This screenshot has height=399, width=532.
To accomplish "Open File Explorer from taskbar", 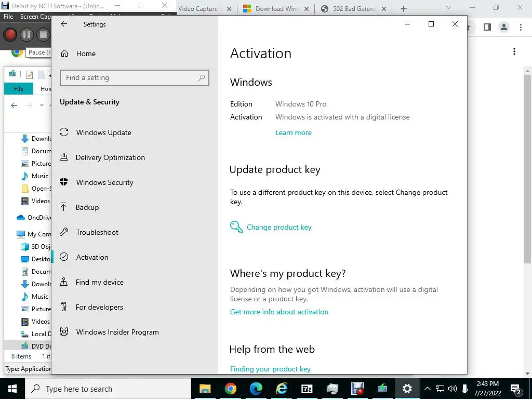I will (x=205, y=389).
